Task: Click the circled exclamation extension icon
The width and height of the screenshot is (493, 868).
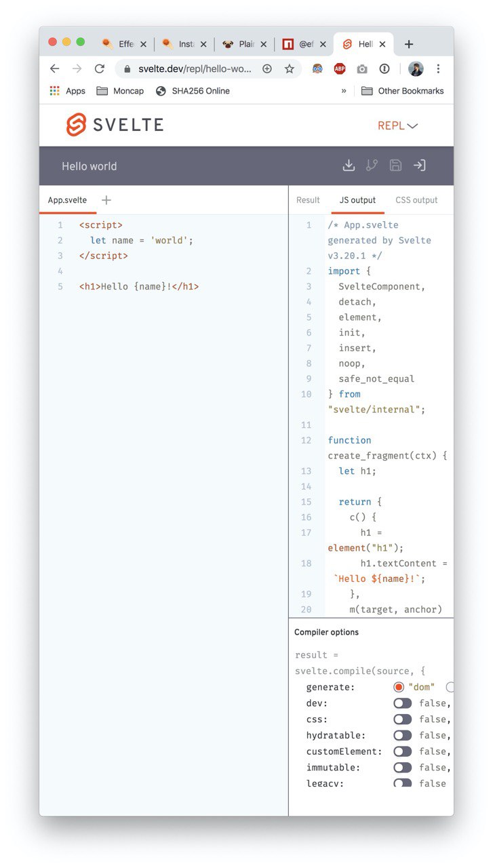Action: (x=384, y=68)
